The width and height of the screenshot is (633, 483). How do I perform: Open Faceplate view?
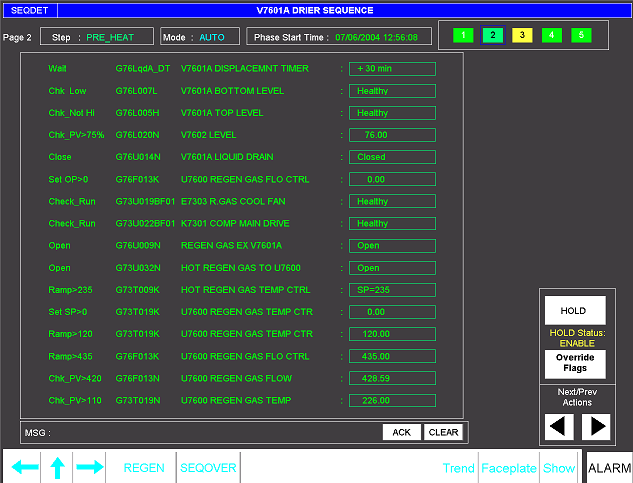pos(509,468)
